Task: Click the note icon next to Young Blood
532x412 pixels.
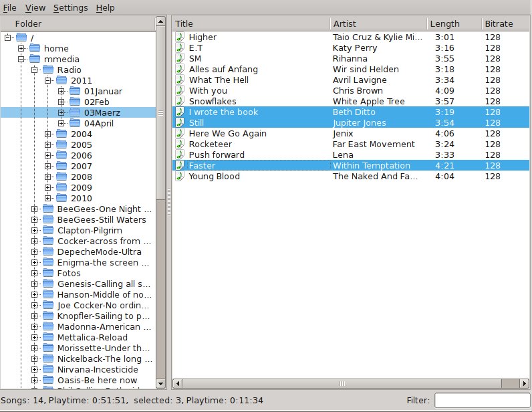Action: pos(180,176)
